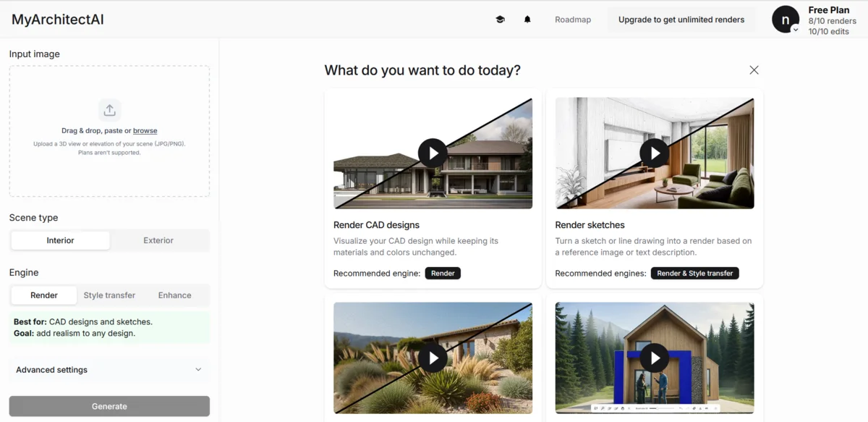Select the Interior scene type

61,240
